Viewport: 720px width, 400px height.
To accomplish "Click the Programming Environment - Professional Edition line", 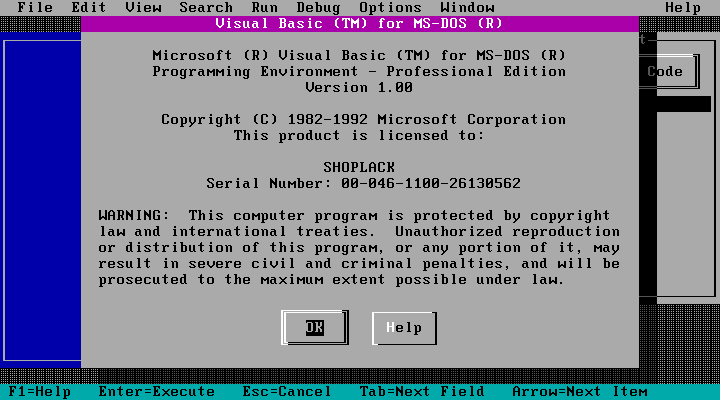I will click(359, 72).
